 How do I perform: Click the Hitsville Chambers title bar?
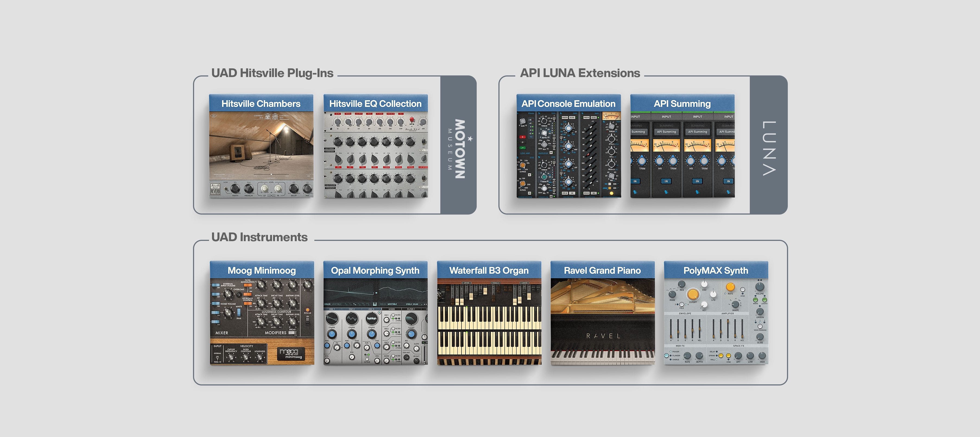[261, 103]
